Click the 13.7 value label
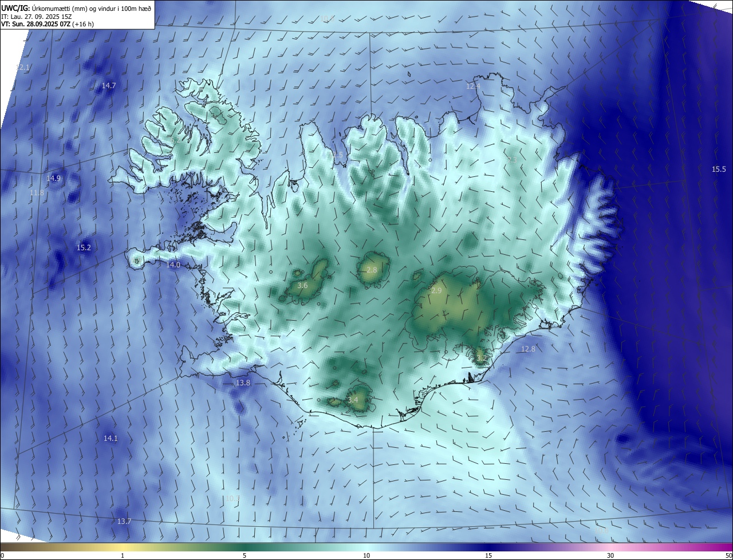733x560 pixels. point(124,521)
